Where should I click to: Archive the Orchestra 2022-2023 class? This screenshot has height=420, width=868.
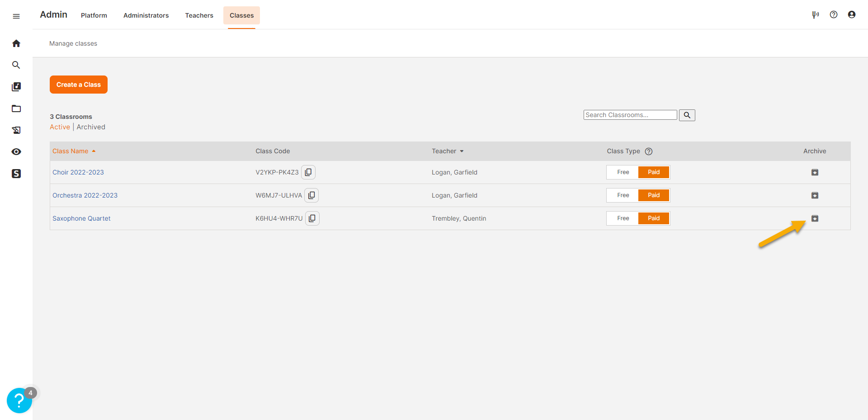point(815,195)
